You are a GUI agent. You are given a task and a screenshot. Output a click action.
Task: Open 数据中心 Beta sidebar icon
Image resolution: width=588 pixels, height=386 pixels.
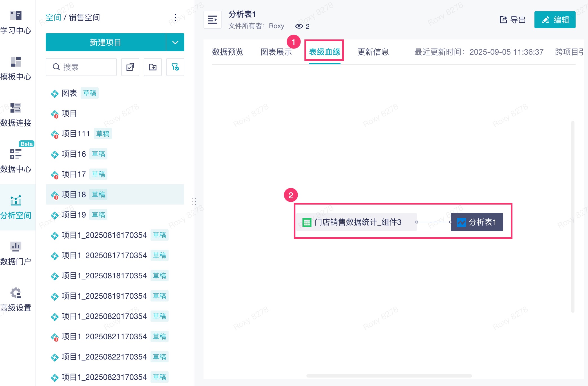coord(16,154)
